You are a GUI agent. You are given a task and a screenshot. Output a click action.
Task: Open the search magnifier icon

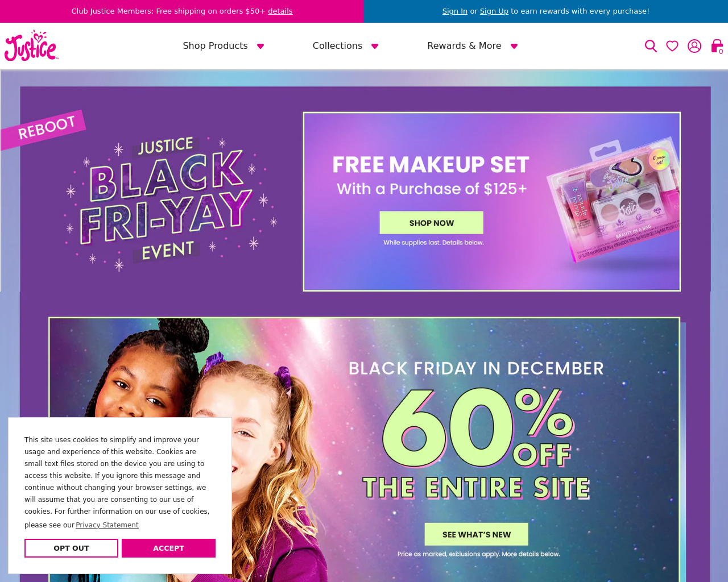(651, 46)
